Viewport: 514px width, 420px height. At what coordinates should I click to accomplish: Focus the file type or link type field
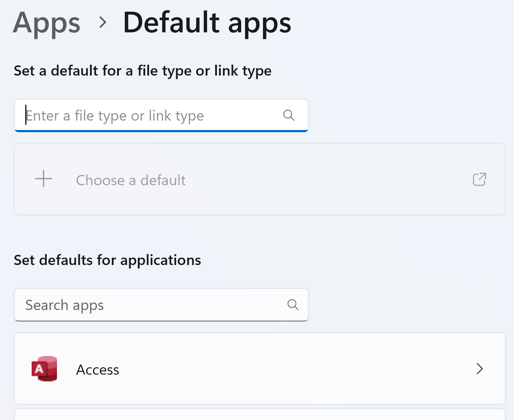click(x=148, y=115)
